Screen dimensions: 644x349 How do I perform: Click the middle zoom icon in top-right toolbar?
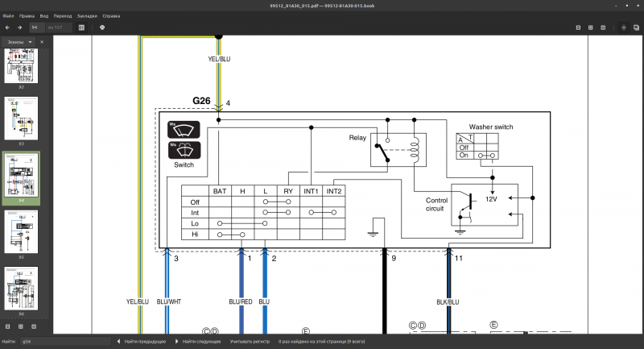[x=591, y=27]
